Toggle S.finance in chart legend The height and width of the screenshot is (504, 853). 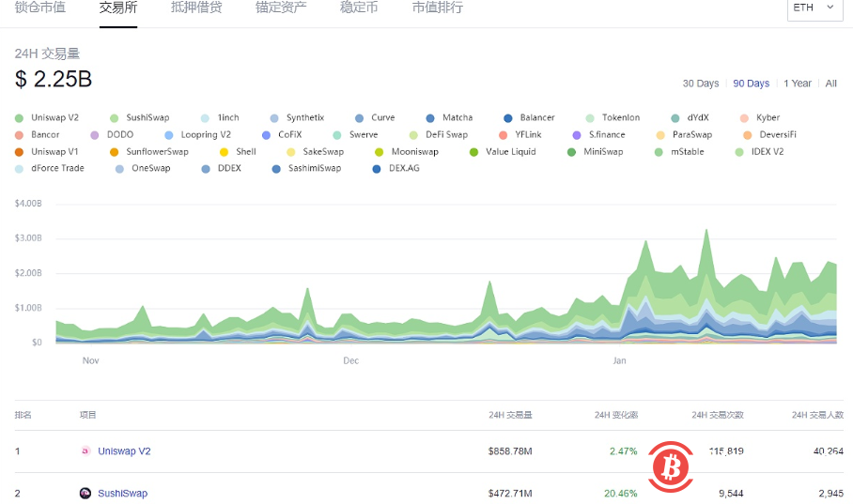pyautogui.click(x=599, y=134)
